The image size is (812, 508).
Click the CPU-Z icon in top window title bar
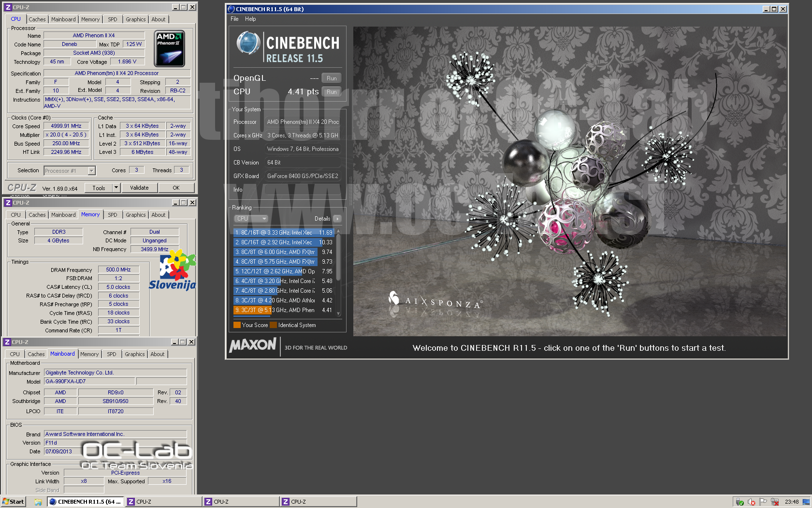[x=8, y=7]
